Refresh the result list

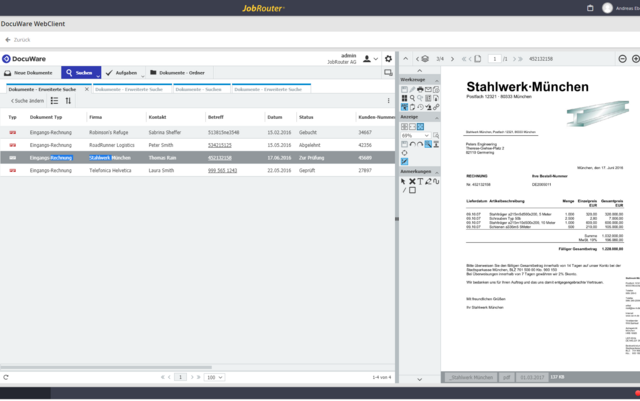click(x=6, y=377)
